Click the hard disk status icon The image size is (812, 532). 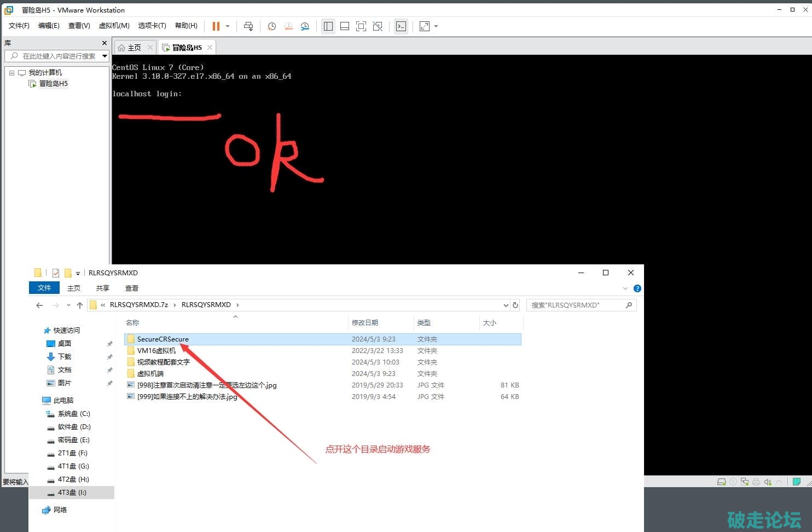point(722,482)
